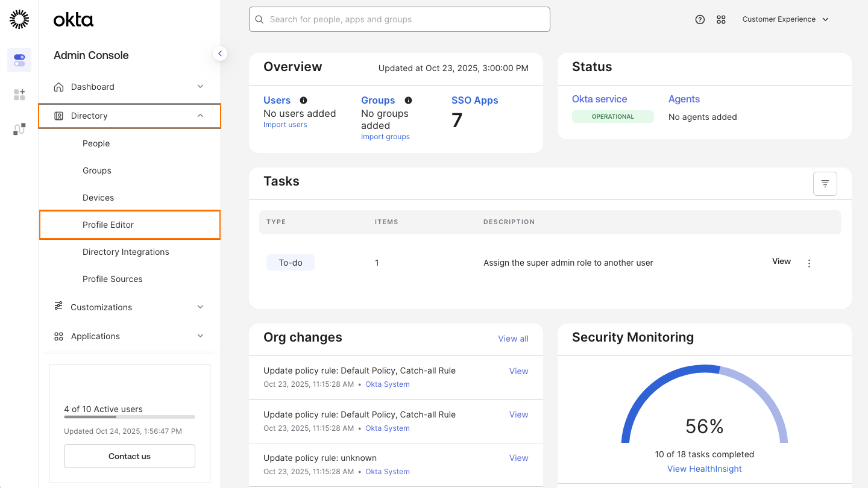Open the help question mark icon
The width and height of the screenshot is (868, 488).
pos(700,19)
